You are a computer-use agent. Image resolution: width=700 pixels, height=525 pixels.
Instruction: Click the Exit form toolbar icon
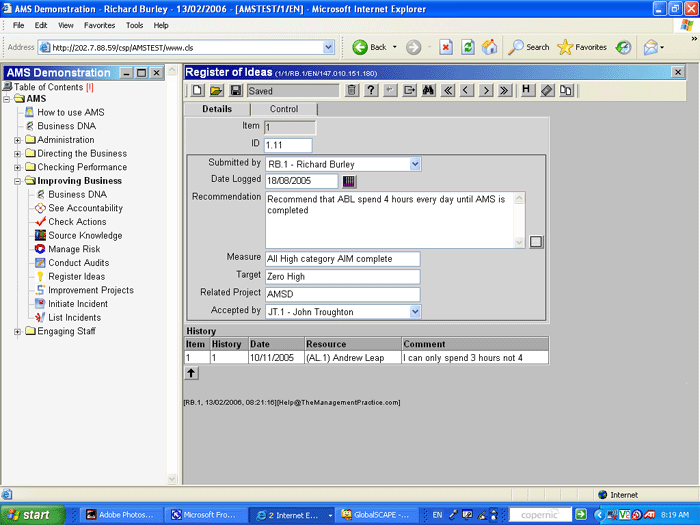[409, 91]
